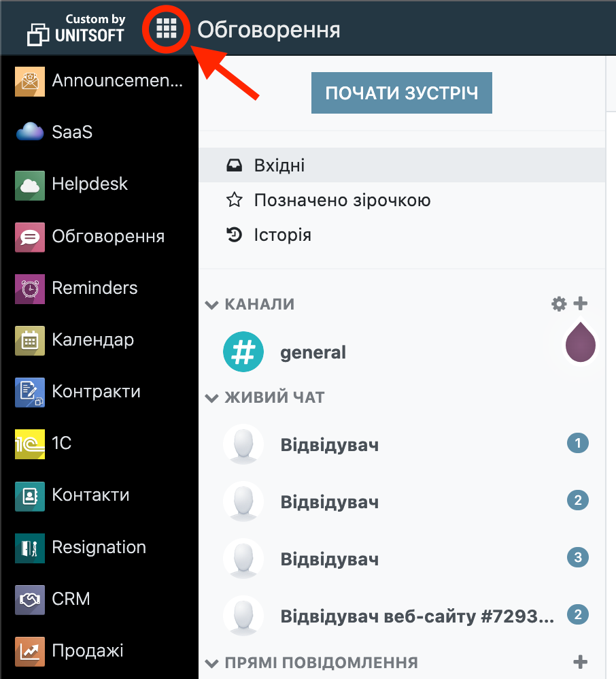
Task: Open the Вхідні mailbox
Action: (x=279, y=165)
